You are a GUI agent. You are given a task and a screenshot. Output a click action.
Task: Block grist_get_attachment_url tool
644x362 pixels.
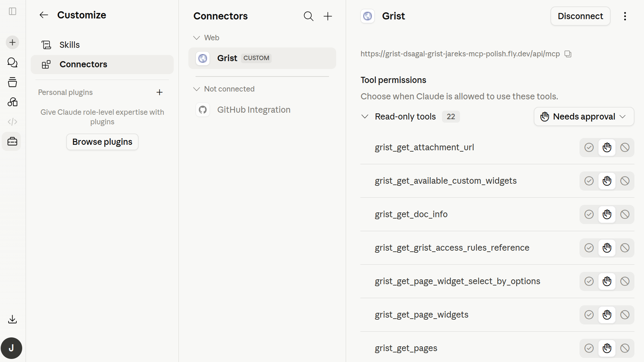(625, 148)
